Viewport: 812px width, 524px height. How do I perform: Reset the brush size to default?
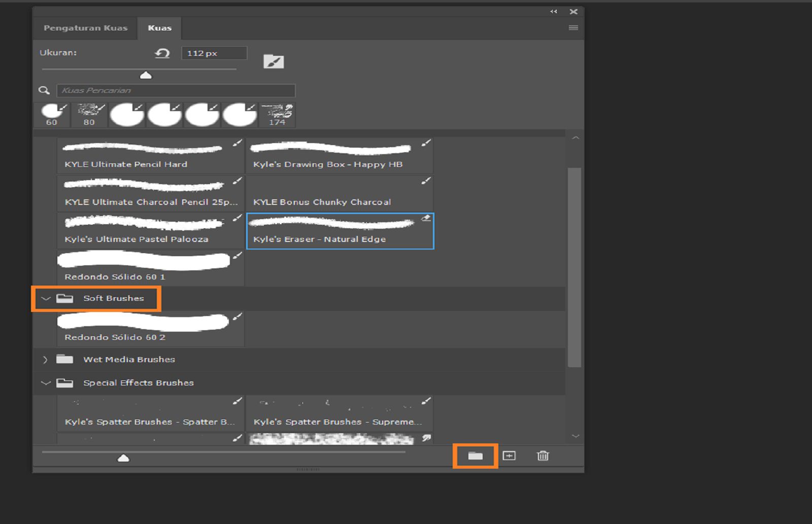click(x=161, y=53)
